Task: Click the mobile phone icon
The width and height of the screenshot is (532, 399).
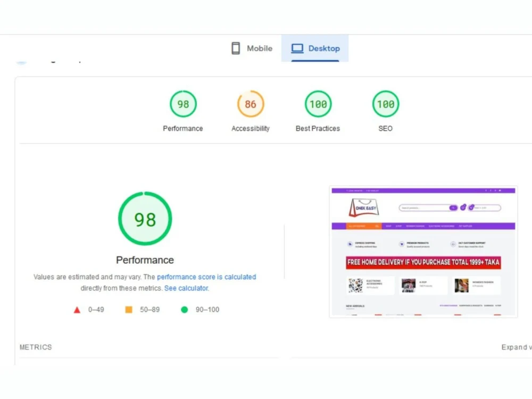Action: [x=236, y=48]
